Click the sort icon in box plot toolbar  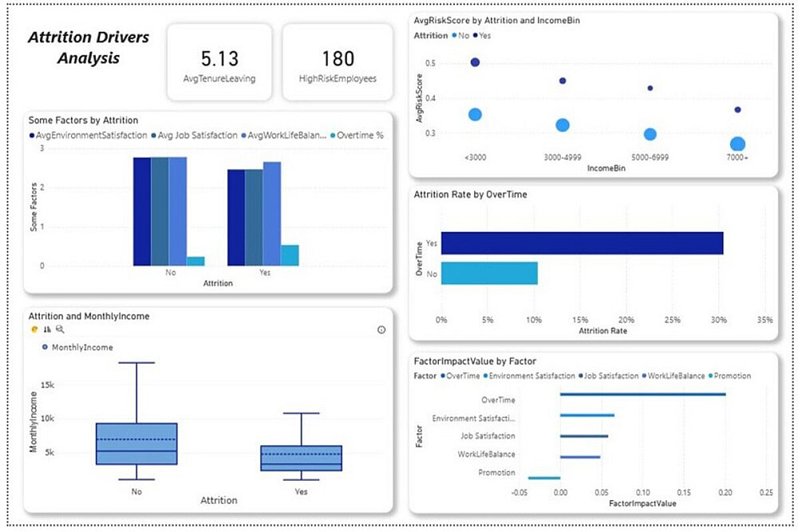47,329
